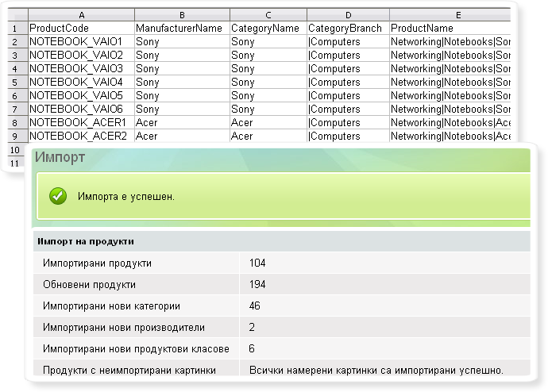Click the Импорт panel title
The width and height of the screenshot is (548, 392).
point(60,157)
